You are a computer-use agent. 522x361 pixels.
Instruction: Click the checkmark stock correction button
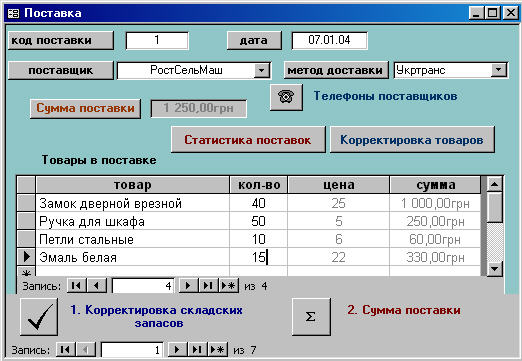[x=39, y=317]
